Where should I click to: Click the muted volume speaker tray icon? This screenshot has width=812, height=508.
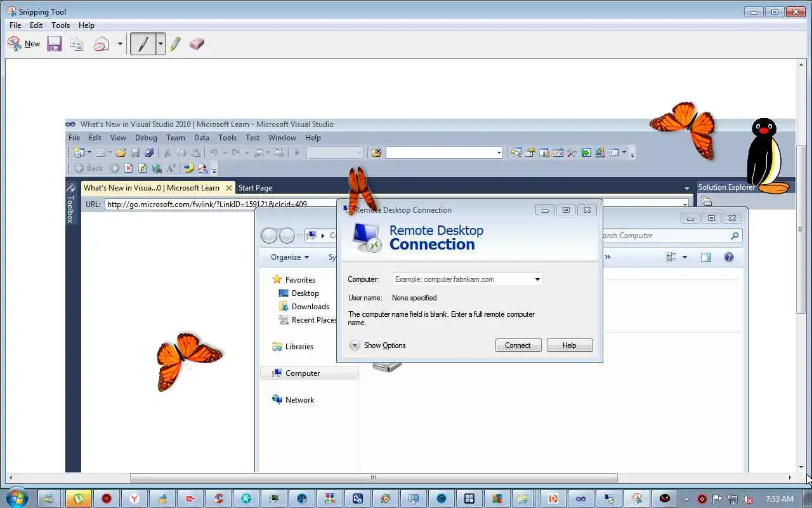click(x=748, y=499)
